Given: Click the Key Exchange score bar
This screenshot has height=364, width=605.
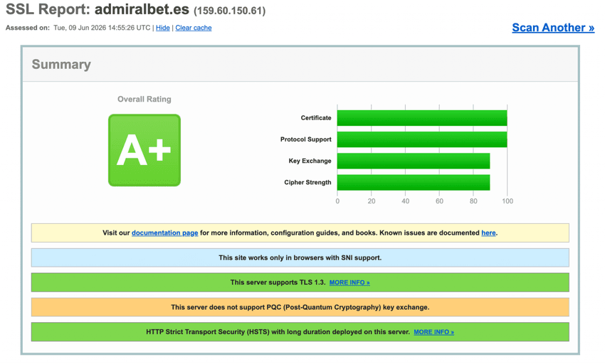Looking at the screenshot, I should pyautogui.click(x=414, y=161).
